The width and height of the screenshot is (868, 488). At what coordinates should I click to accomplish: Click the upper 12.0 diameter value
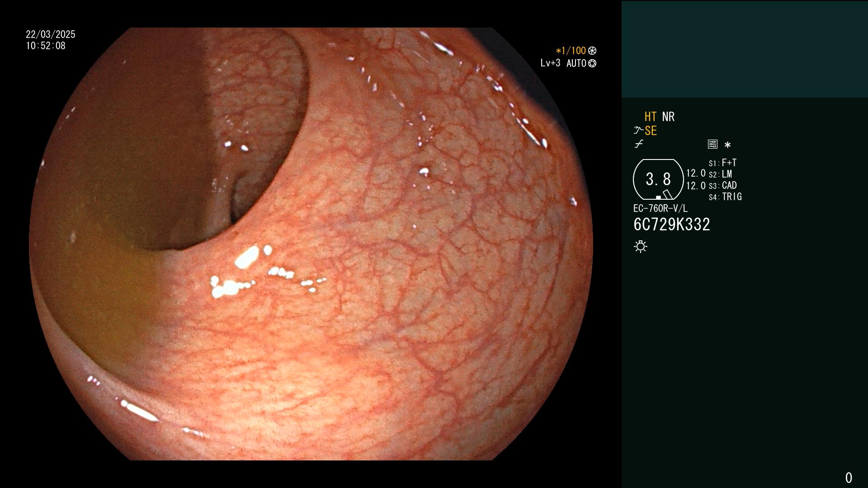[696, 173]
